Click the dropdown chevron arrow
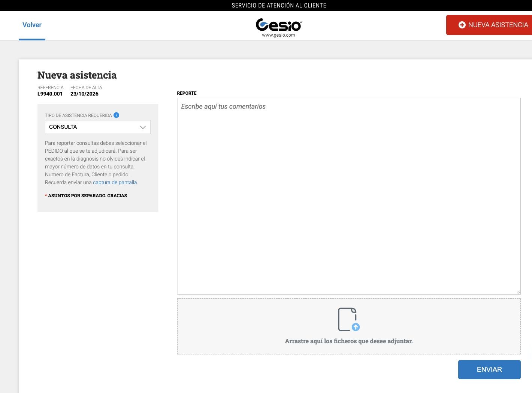 coord(143,127)
